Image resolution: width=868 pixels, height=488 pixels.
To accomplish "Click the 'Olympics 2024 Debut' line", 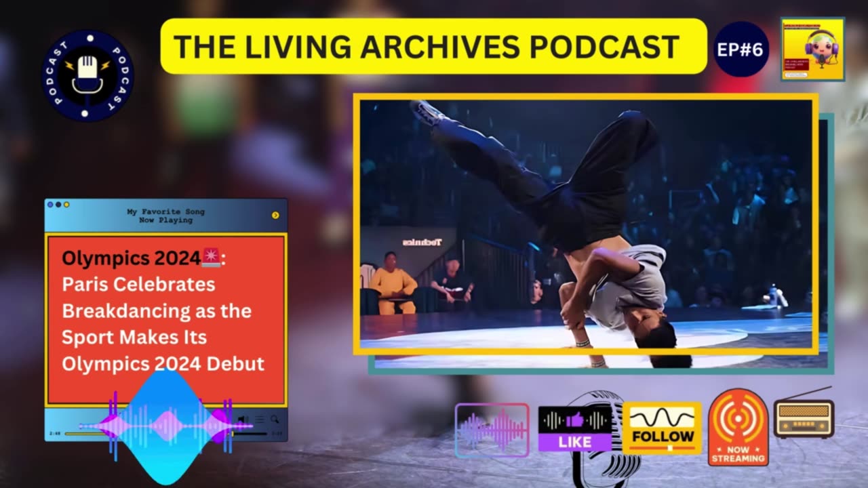I will (x=163, y=364).
